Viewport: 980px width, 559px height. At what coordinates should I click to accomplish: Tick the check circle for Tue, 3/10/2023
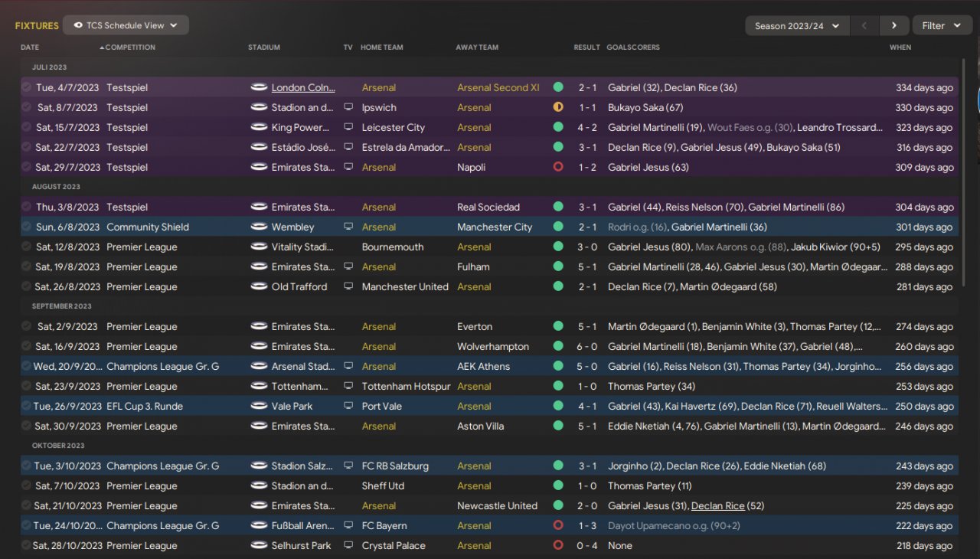27,466
